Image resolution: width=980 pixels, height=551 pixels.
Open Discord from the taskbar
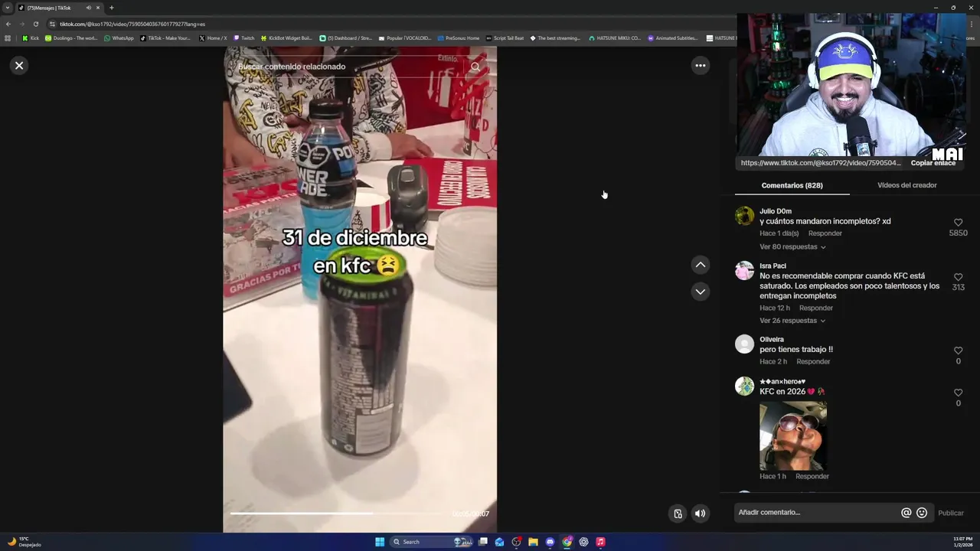(550, 542)
